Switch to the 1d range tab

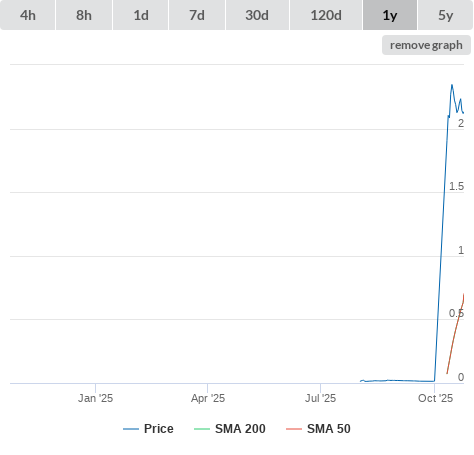click(x=141, y=15)
